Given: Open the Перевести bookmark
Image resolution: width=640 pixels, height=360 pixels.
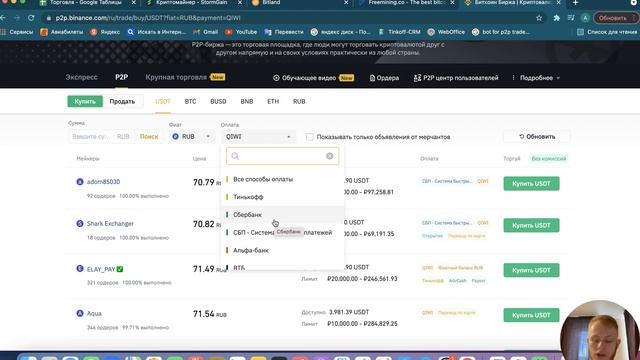Looking at the screenshot, I should point(284,32).
